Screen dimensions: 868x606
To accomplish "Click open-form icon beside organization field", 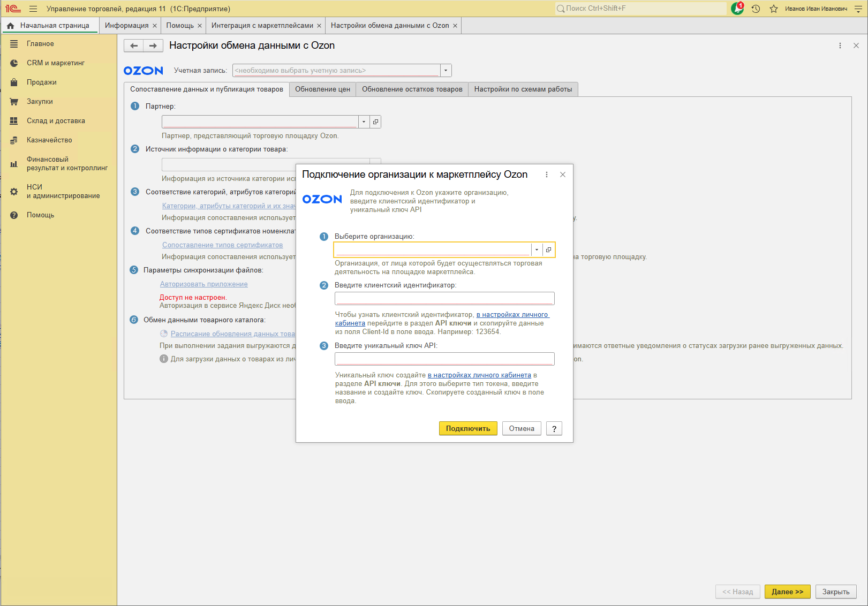I will tap(548, 250).
